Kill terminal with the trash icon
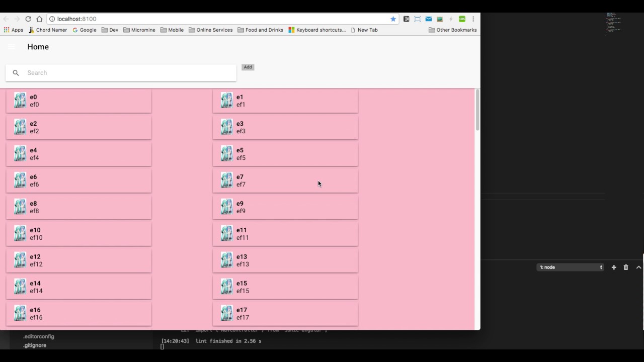Viewport: 644px width, 362px height. pos(626,267)
